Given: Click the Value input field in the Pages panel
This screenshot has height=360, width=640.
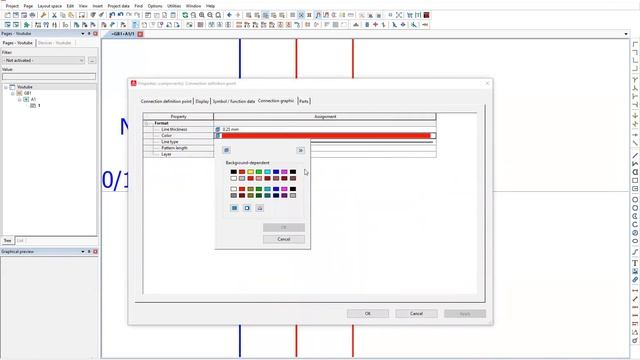Looking at the screenshot, I should 49,77.
